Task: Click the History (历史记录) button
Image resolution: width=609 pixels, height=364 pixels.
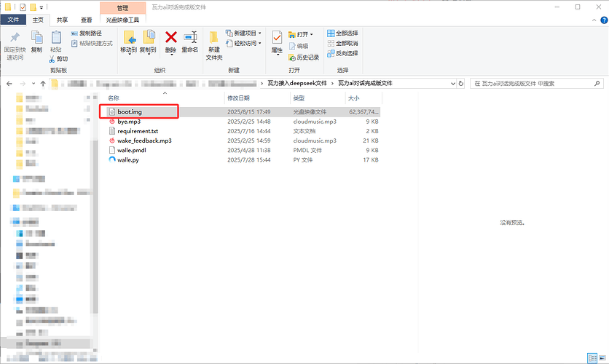Action: pos(303,57)
